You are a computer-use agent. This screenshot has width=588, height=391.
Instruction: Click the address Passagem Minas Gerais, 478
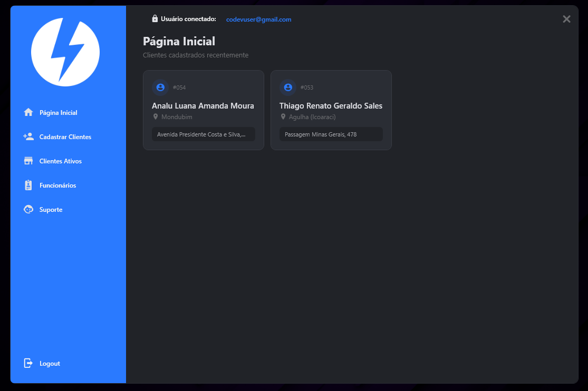pyautogui.click(x=331, y=134)
